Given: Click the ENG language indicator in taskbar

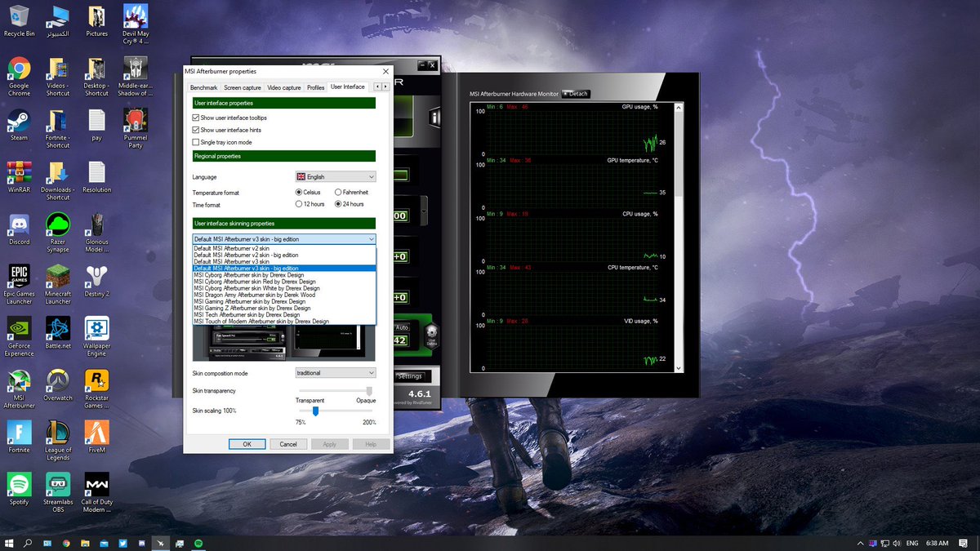Looking at the screenshot, I should tap(912, 543).
